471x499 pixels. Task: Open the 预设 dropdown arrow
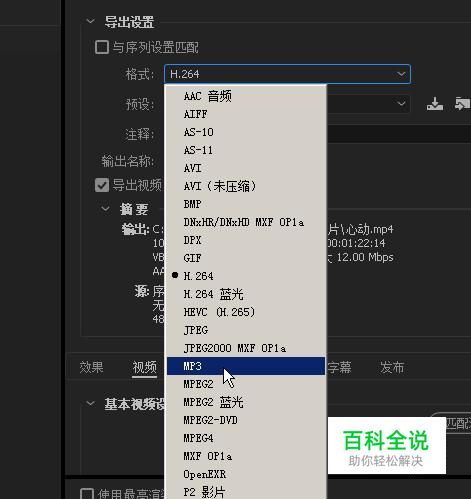(401, 104)
